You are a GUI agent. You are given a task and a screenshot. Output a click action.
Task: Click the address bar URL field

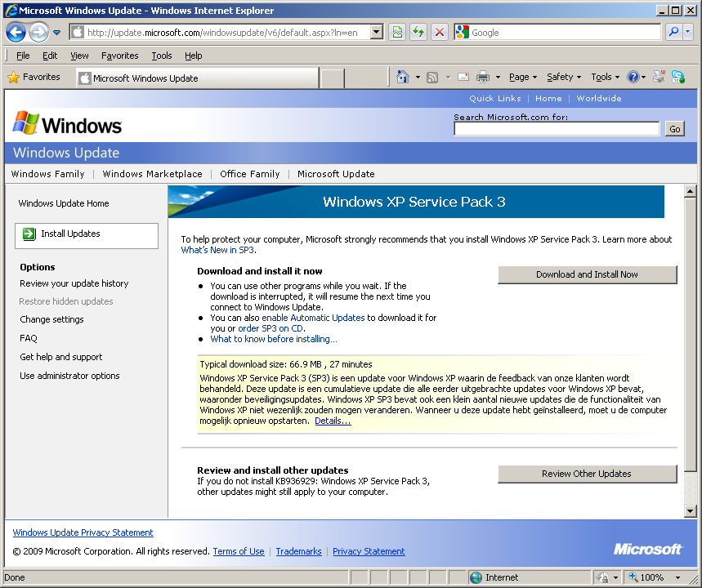click(222, 33)
